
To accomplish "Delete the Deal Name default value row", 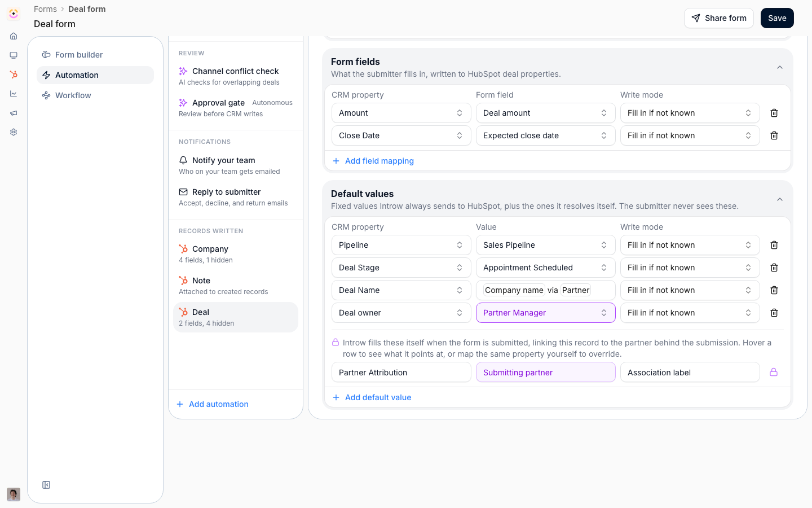I will (x=774, y=290).
